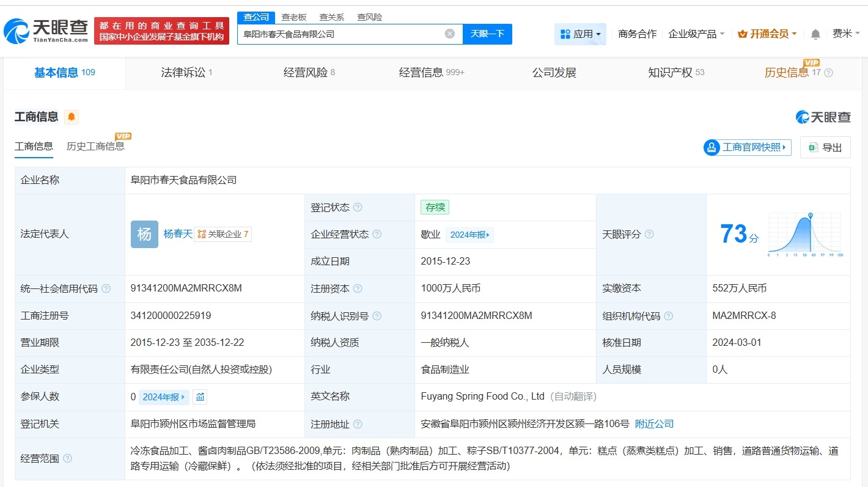Click the company name search input field
The image size is (868, 487).
tap(342, 34)
